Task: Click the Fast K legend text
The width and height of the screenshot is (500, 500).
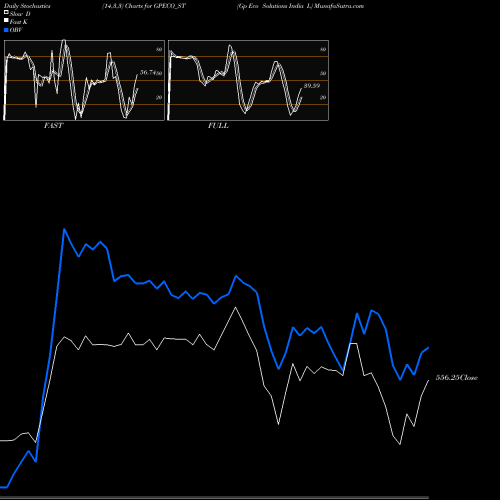Action: pyautogui.click(x=19, y=22)
